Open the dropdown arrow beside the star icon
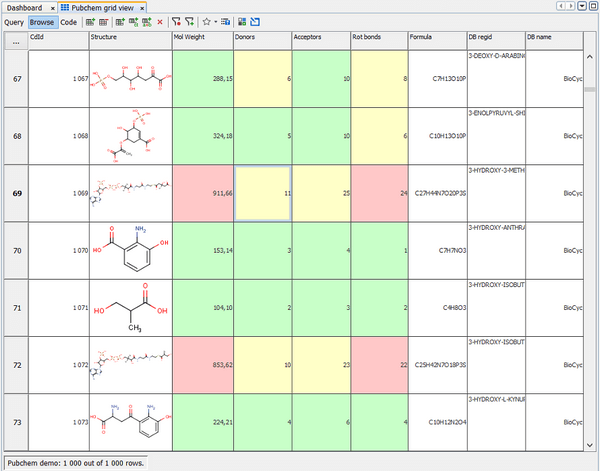The width and height of the screenshot is (600, 471). (x=216, y=21)
